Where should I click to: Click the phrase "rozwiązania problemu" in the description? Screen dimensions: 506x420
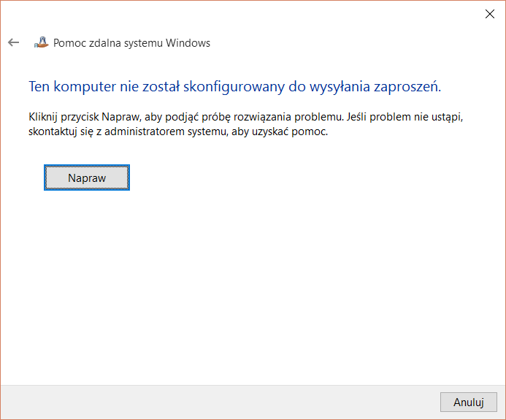(299, 117)
